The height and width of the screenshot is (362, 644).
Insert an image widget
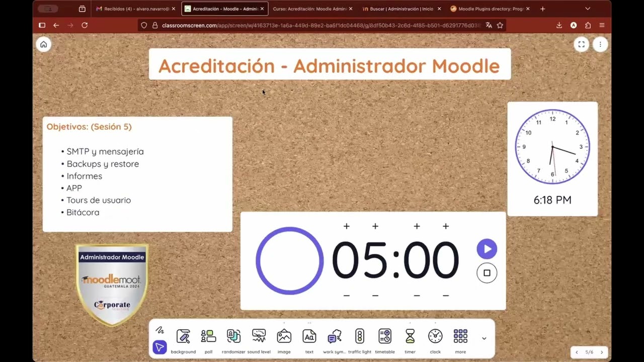(x=284, y=341)
